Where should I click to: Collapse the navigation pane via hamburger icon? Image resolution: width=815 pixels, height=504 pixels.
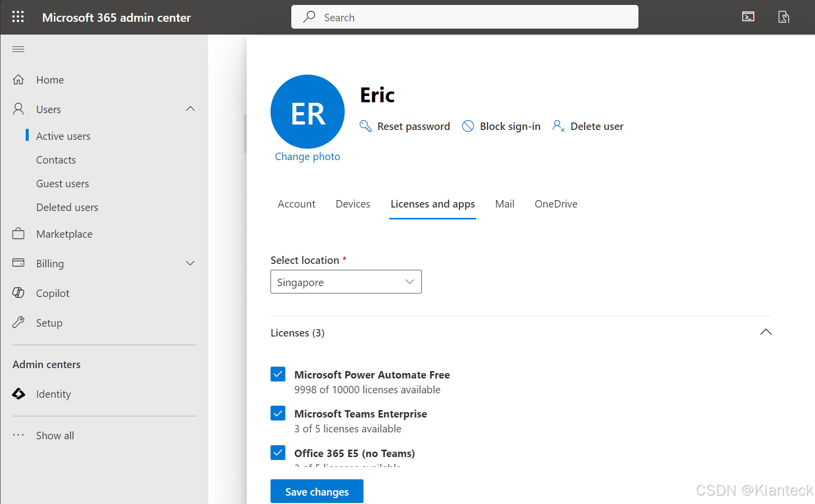pos(18,49)
